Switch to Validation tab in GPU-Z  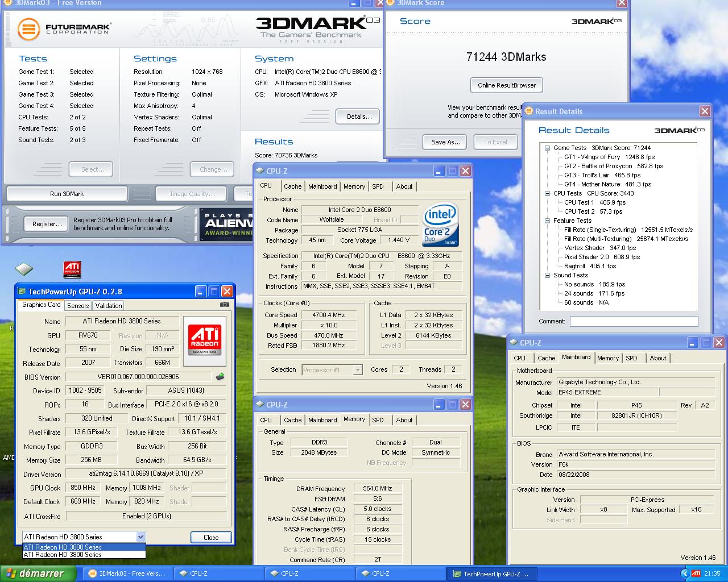109,305
